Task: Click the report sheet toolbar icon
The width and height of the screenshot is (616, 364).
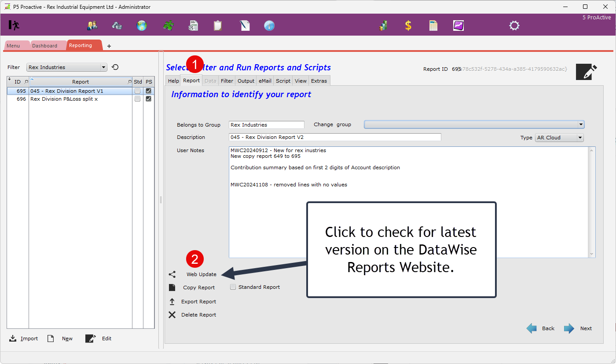Action: pos(433,25)
